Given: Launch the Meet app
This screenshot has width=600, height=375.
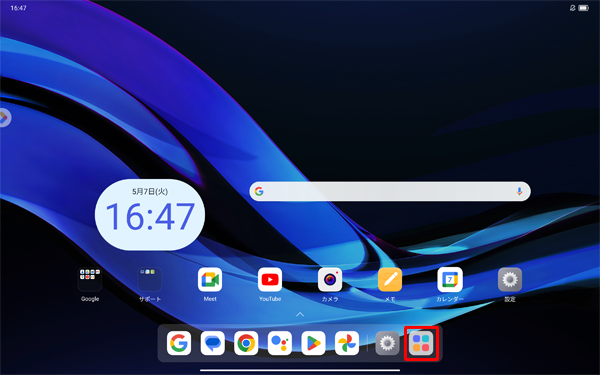Looking at the screenshot, I should click(210, 279).
